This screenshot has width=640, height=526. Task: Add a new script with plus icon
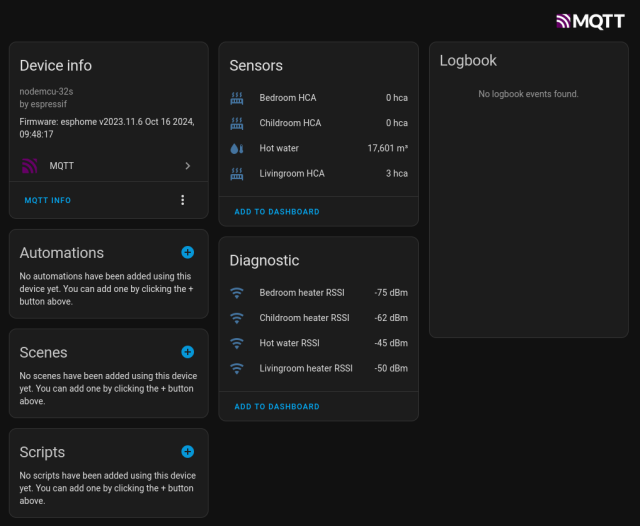click(187, 452)
